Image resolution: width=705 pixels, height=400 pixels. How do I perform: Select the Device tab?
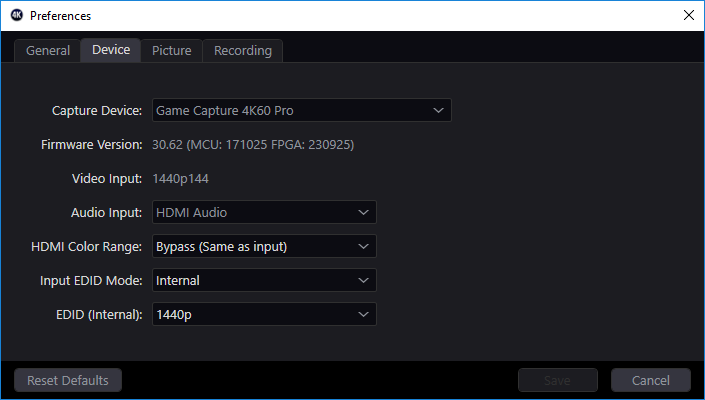coord(111,49)
